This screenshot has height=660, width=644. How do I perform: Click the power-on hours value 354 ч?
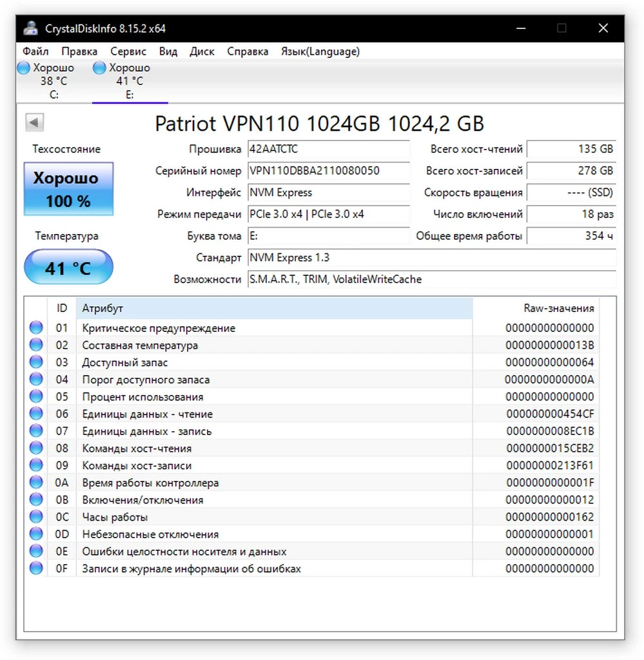coord(572,236)
